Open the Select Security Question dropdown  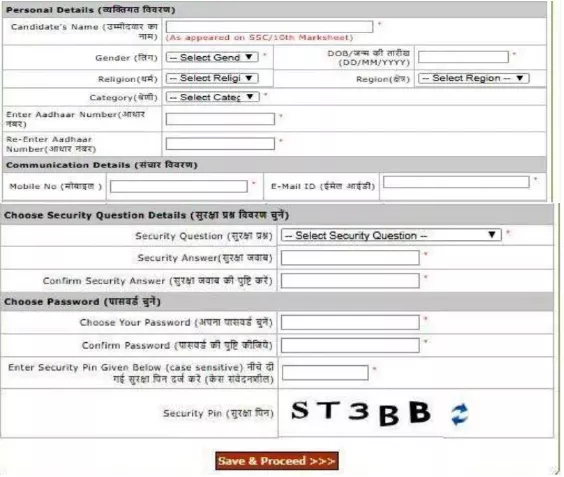pos(391,236)
